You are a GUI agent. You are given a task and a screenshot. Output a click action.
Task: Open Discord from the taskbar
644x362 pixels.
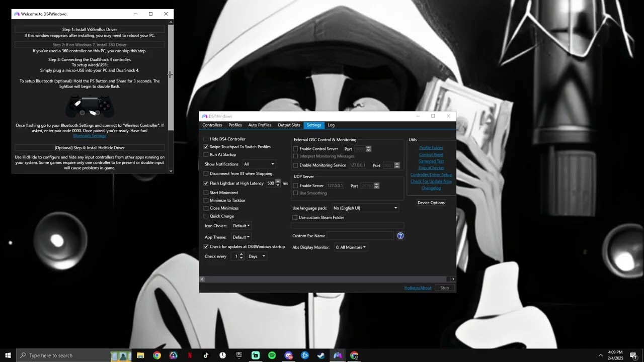pos(288,355)
